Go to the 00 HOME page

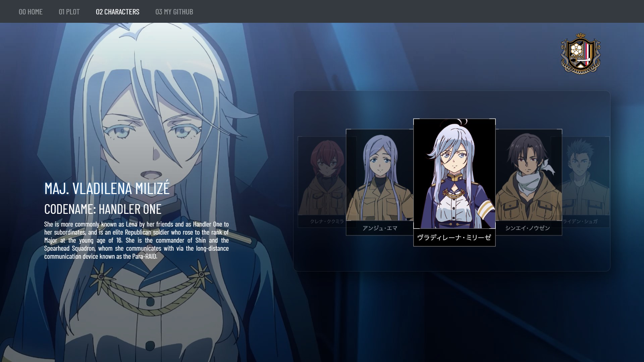tap(31, 12)
